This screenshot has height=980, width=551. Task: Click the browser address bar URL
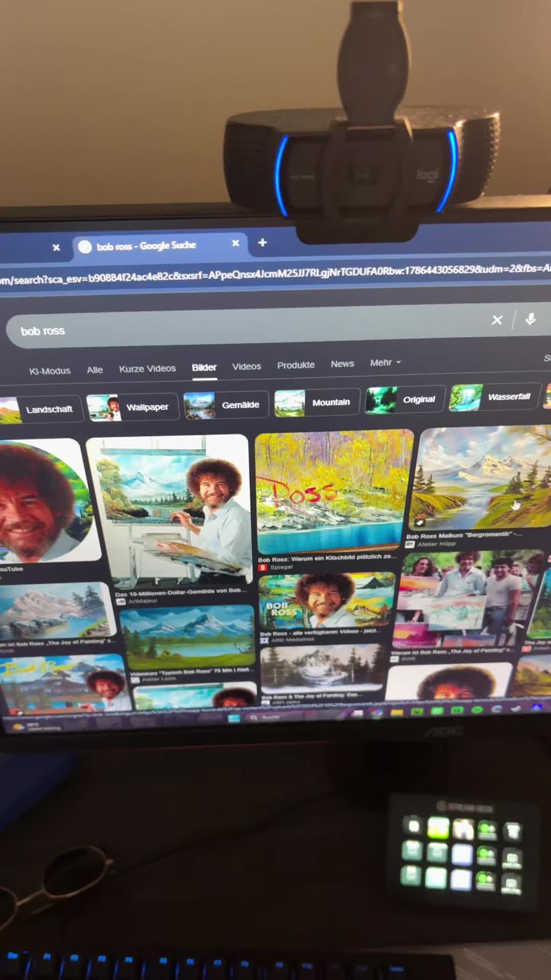coord(275,275)
